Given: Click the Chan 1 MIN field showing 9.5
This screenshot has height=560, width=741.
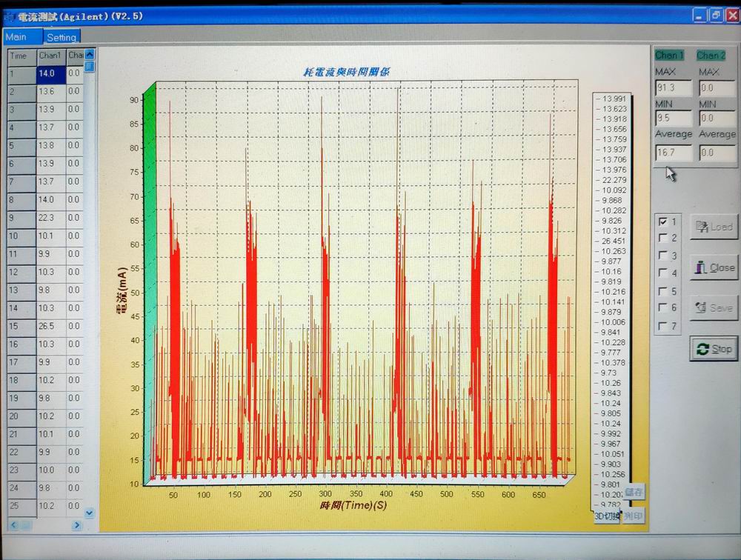Looking at the screenshot, I should [674, 118].
